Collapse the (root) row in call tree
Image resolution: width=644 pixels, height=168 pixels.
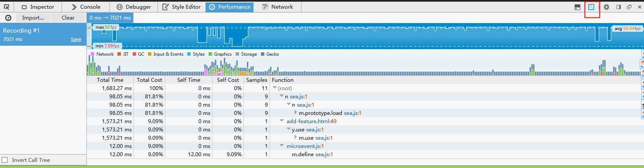pyautogui.click(x=274, y=88)
